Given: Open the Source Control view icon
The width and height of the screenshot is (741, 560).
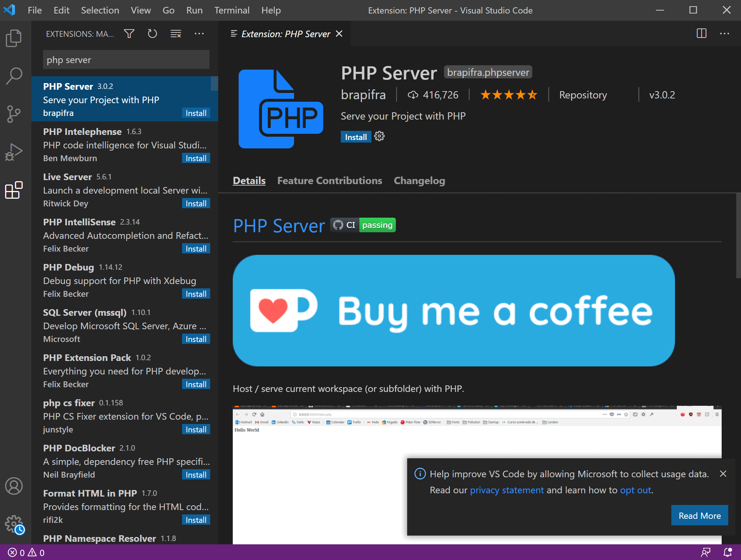Looking at the screenshot, I should 14,114.
